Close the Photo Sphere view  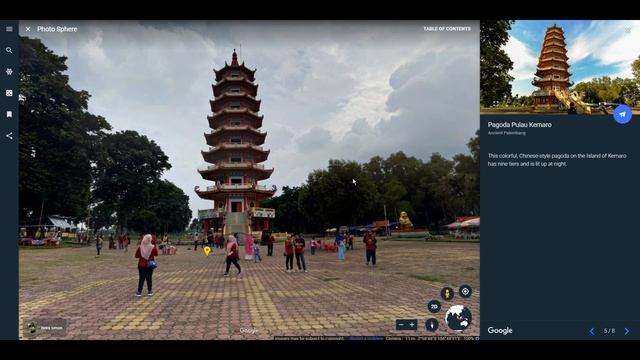click(x=28, y=29)
